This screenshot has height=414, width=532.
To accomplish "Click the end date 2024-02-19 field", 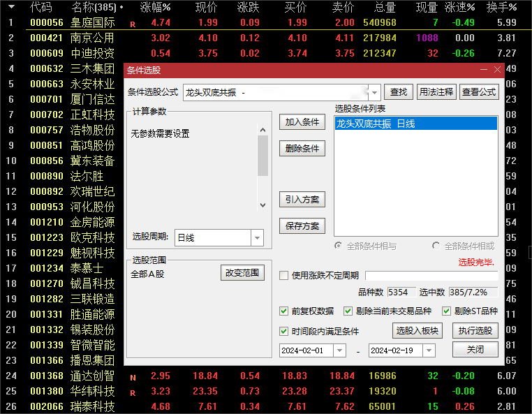I will pyautogui.click(x=396, y=350).
